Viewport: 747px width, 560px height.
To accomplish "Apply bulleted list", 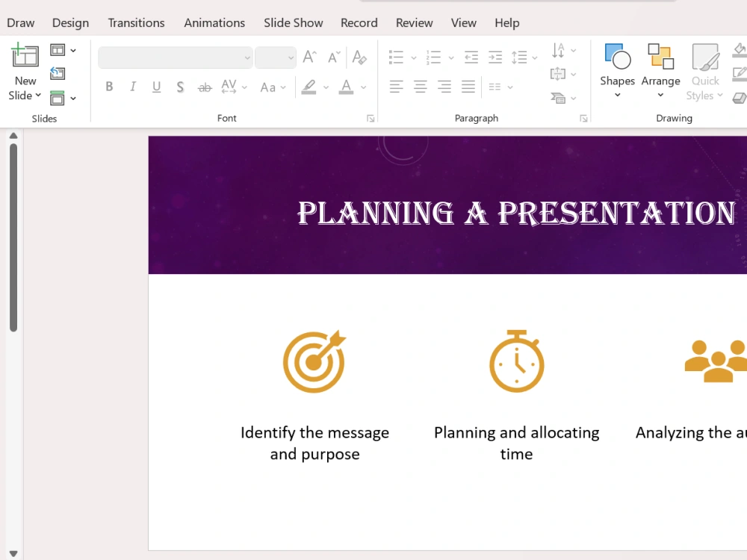I will [396, 57].
